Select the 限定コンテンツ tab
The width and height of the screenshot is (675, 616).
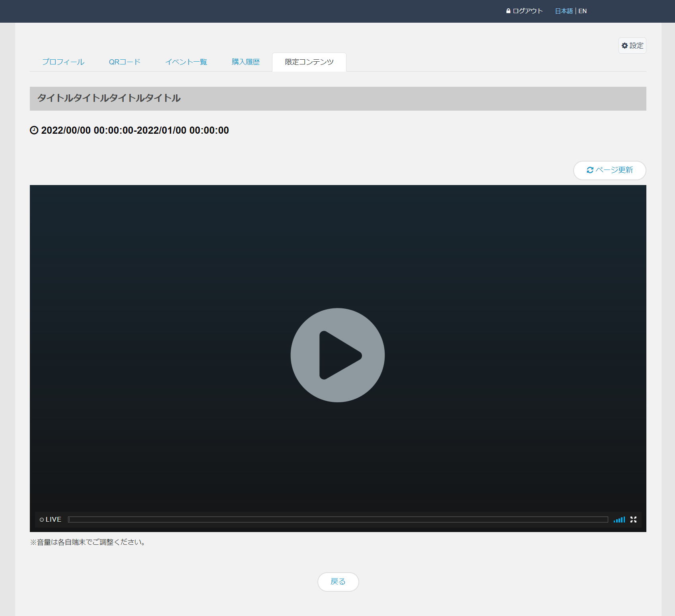point(309,62)
